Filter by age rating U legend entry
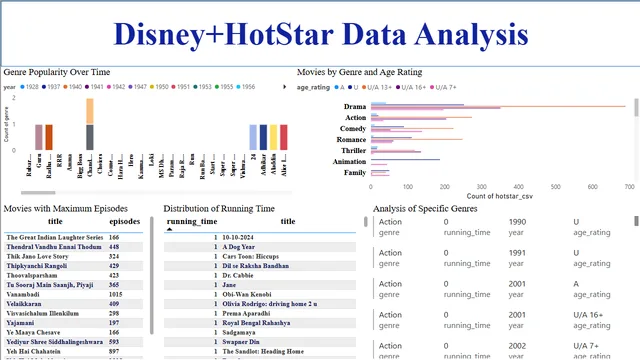The height and width of the screenshot is (360, 640). [x=353, y=87]
